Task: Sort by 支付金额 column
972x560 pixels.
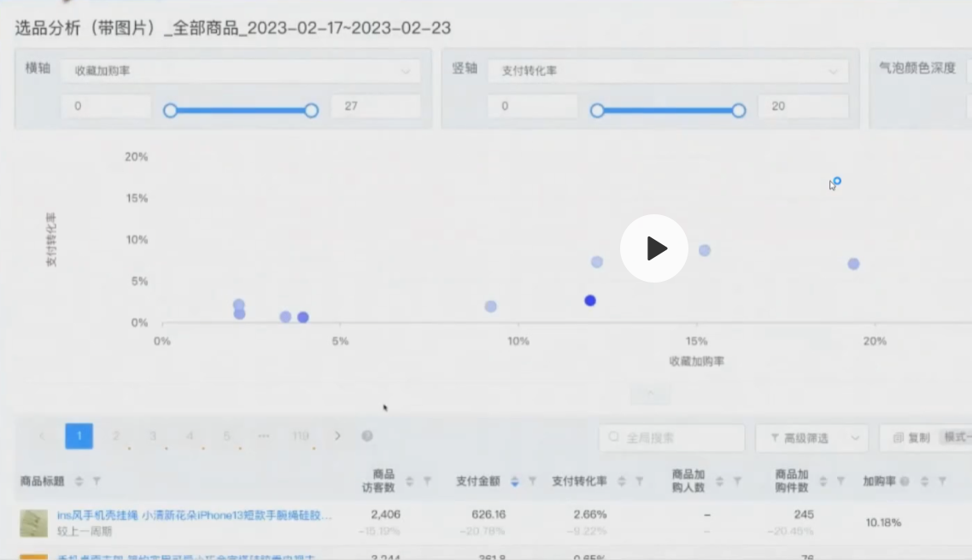Action: tap(514, 481)
